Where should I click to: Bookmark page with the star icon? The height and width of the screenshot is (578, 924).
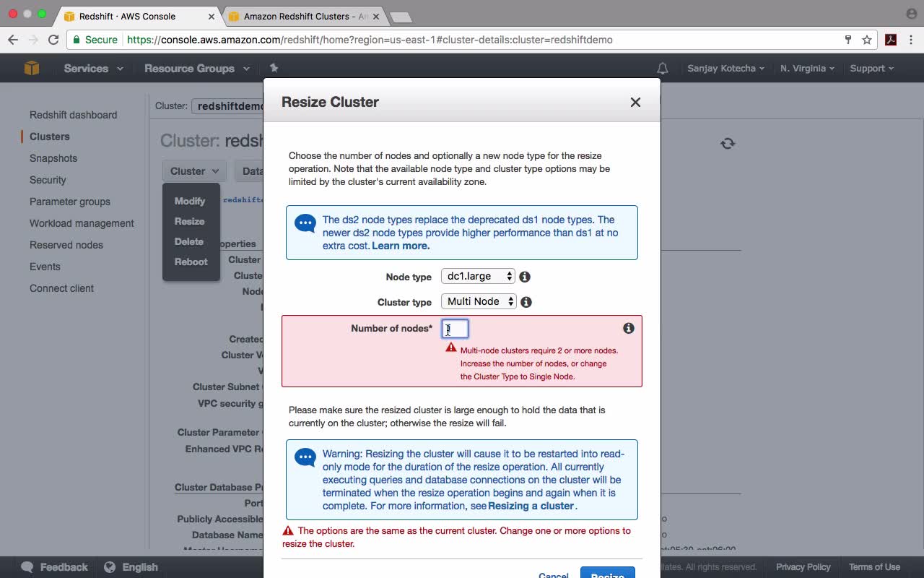click(867, 40)
